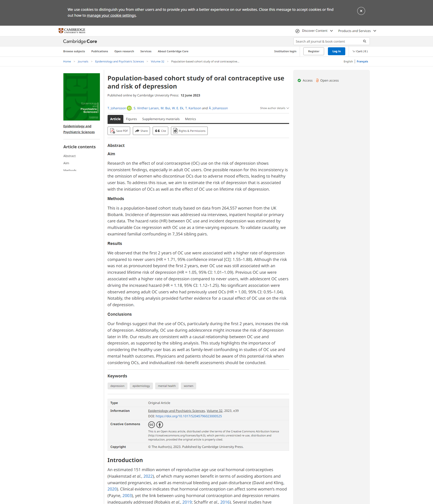Open the Payne 2003 citation

click(127, 496)
